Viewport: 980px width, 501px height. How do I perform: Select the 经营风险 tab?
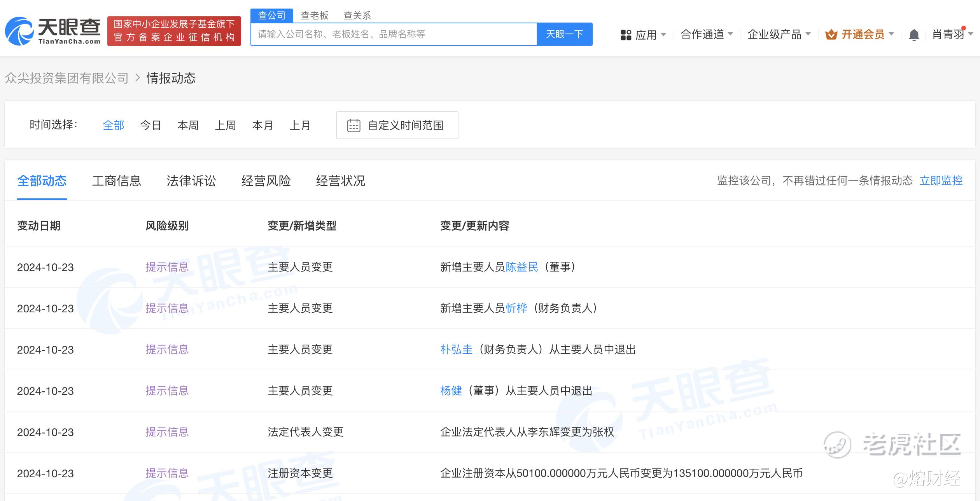[266, 181]
